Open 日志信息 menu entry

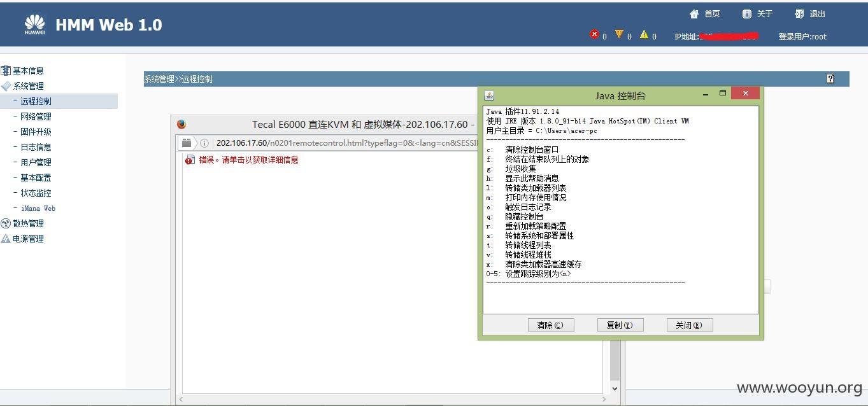36,147
